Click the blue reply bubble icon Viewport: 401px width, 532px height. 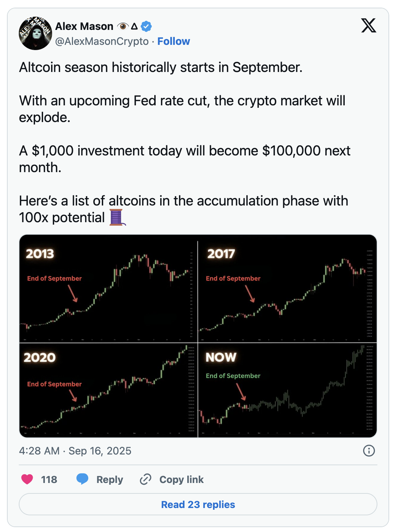click(x=82, y=479)
